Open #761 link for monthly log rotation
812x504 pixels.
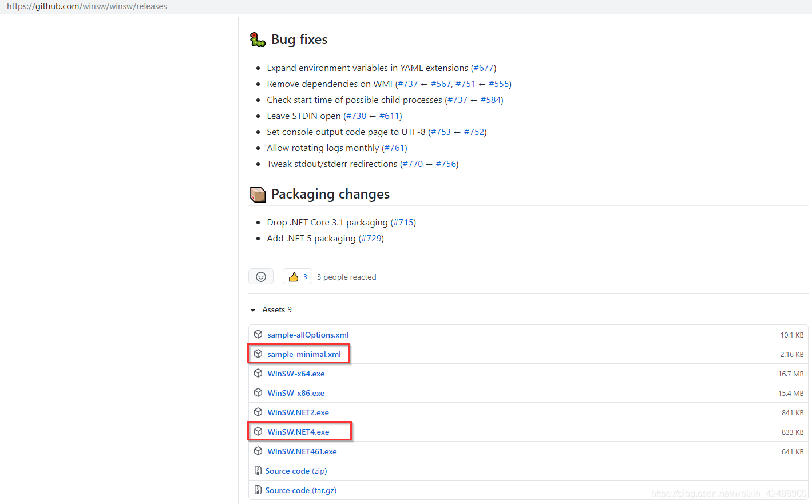click(x=395, y=148)
